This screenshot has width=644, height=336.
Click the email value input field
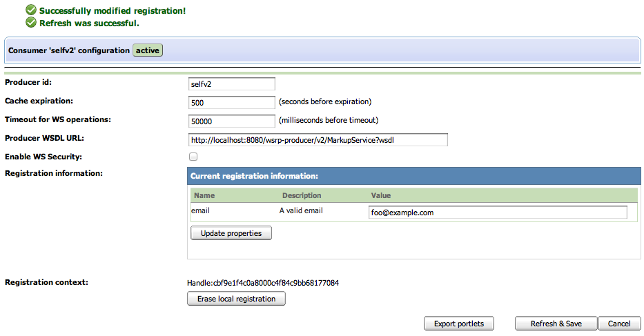click(498, 213)
